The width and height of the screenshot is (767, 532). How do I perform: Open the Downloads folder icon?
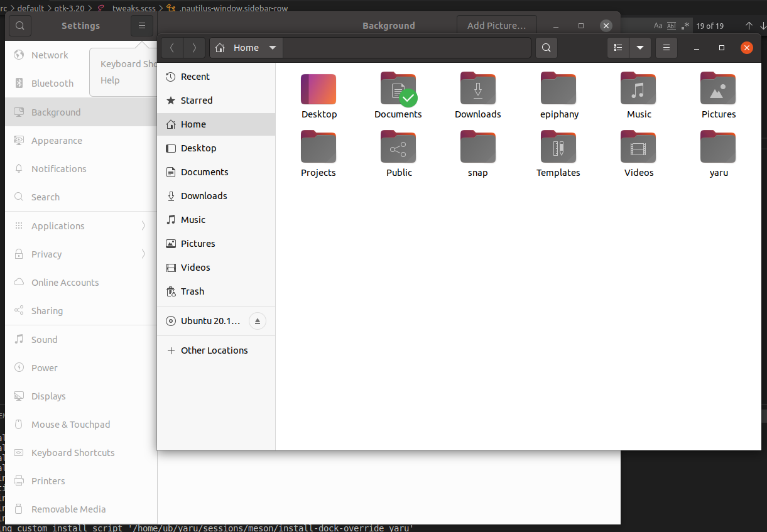[x=478, y=89]
